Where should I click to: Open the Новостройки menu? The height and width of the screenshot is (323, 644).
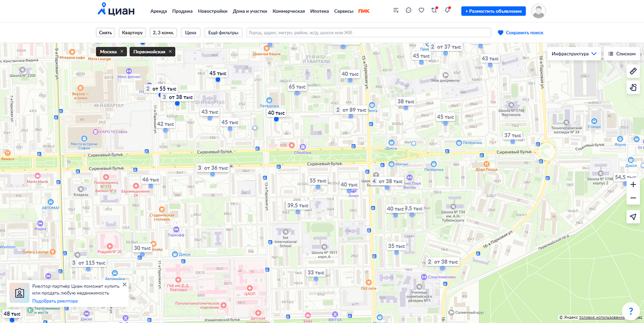(x=213, y=11)
